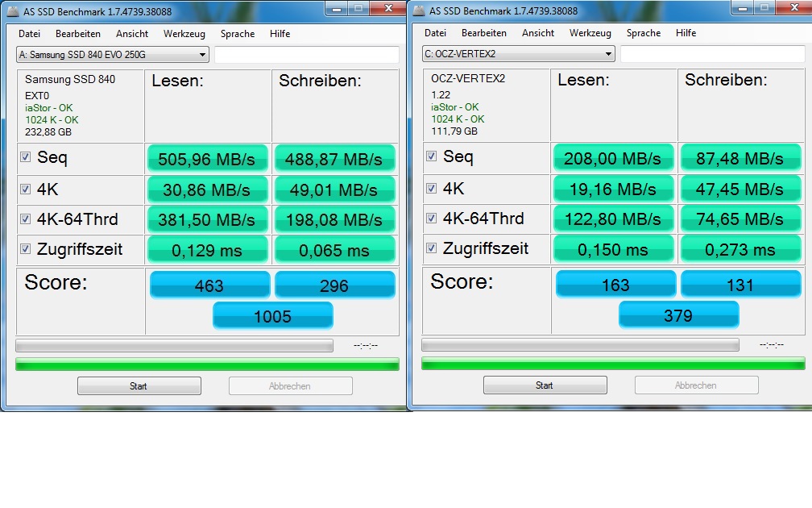Click total score 1005

click(x=273, y=316)
